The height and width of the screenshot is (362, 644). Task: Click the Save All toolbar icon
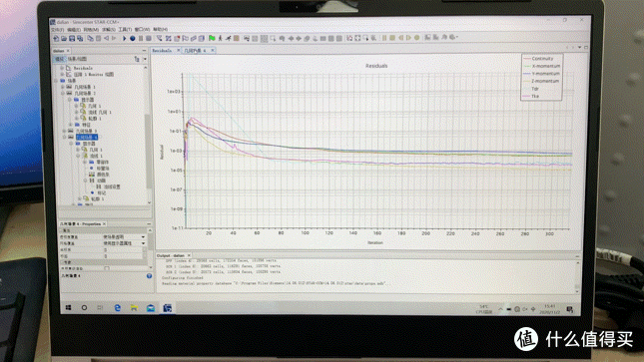pos(80,39)
